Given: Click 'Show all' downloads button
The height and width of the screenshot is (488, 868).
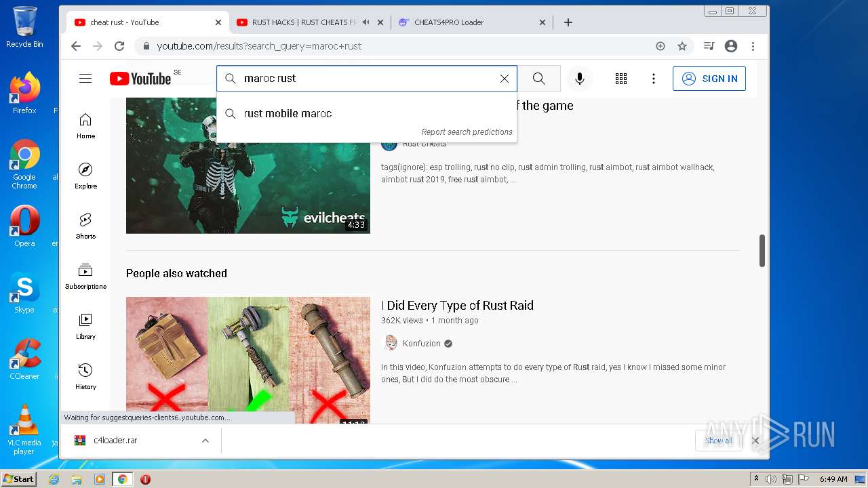Looking at the screenshot, I should [718, 441].
